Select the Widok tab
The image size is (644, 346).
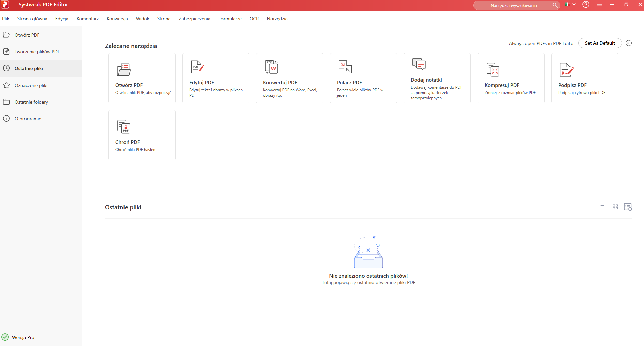[143, 19]
